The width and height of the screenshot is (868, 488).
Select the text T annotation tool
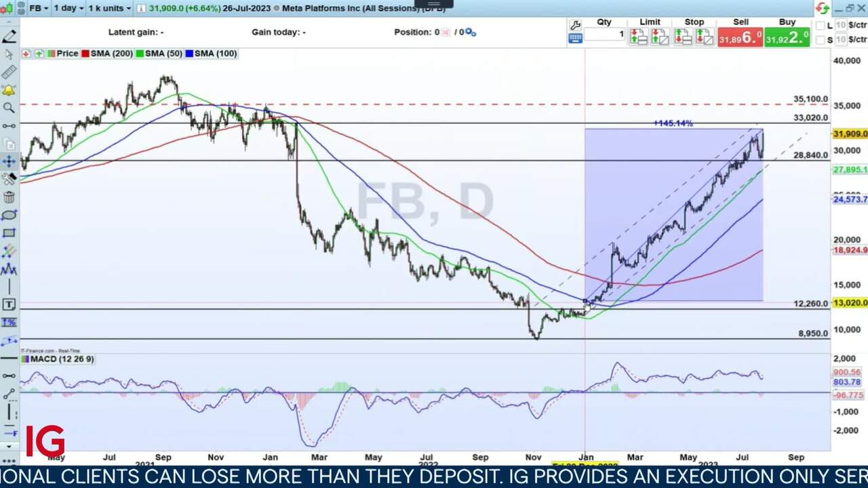[9, 304]
